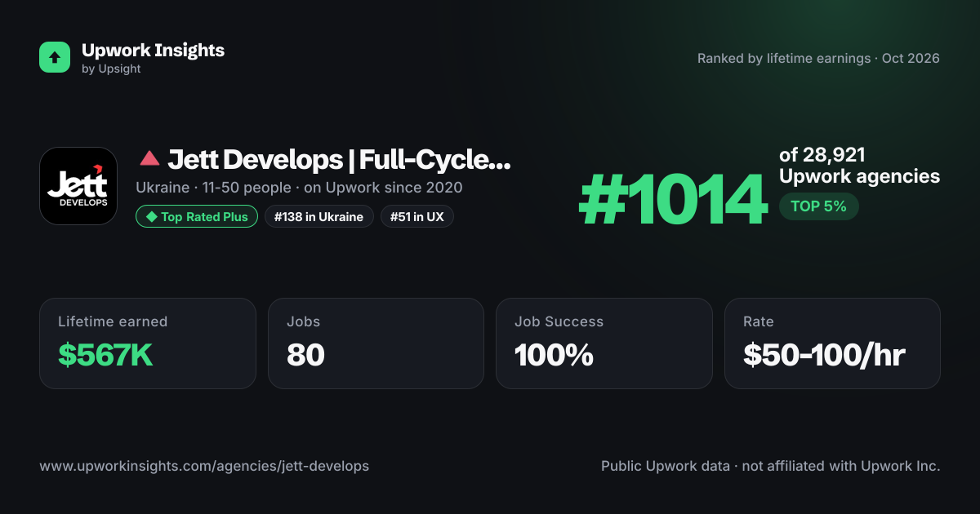Open the Jett Develops agency logo thumbnail
This screenshot has width=980, height=514.
click(78, 186)
